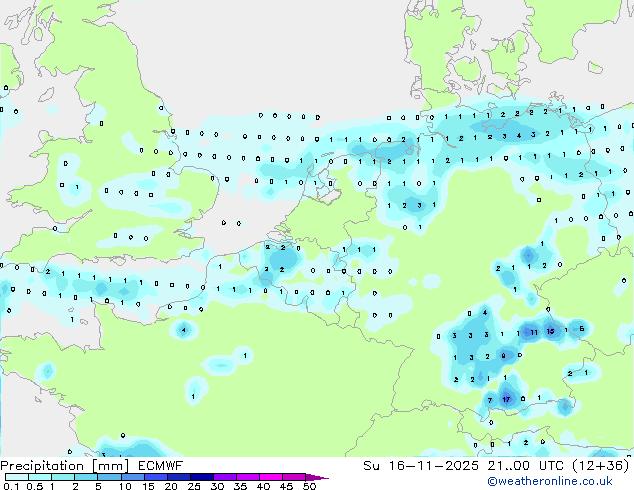Click the 35–40 mm legend swatch
This screenshot has width=634, height=490.
click(x=247, y=477)
